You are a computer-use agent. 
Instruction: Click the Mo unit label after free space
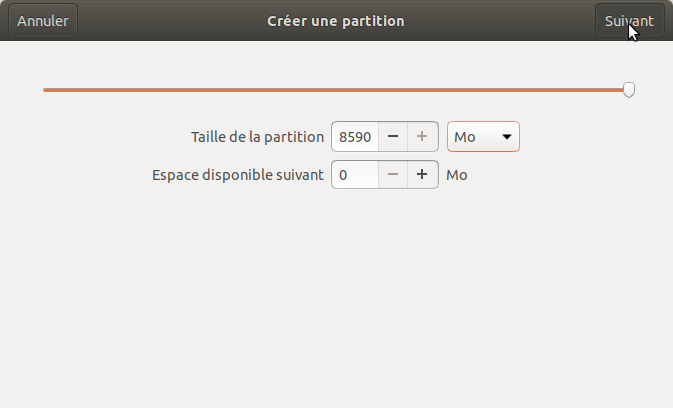click(x=457, y=175)
